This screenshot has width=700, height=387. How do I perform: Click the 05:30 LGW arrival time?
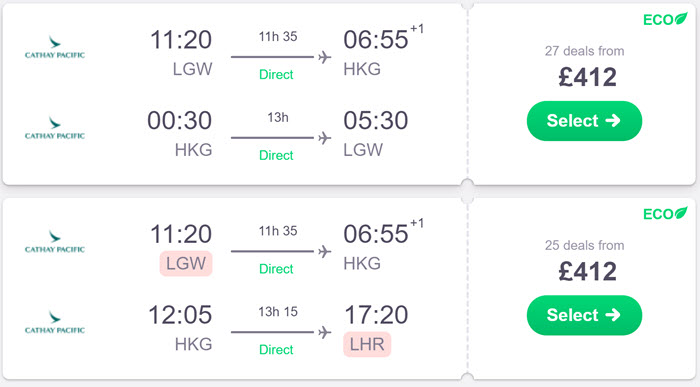tap(376, 121)
